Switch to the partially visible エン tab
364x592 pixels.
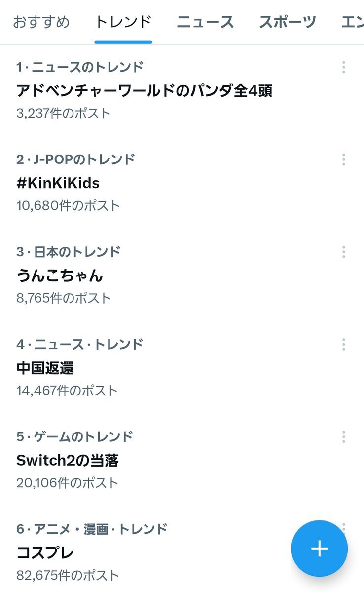coord(352,22)
